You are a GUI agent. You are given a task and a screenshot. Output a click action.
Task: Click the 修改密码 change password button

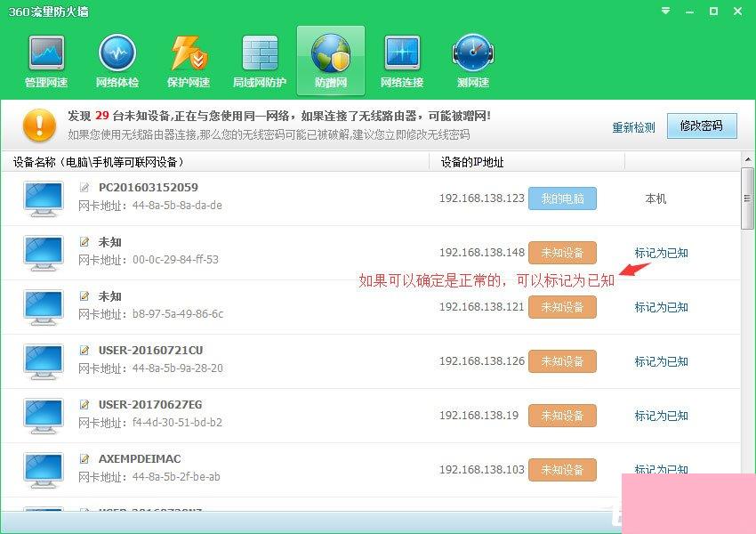click(702, 125)
